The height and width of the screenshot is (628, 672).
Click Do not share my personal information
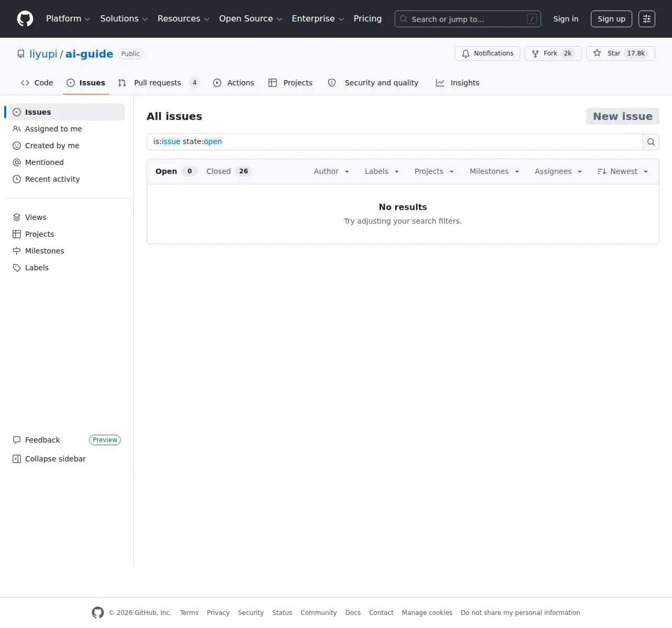click(x=520, y=612)
